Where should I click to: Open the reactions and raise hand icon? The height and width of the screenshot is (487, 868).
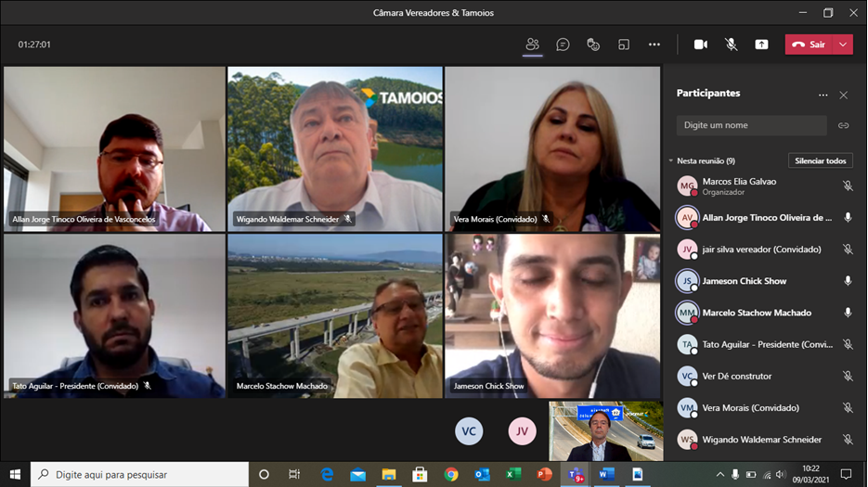tap(593, 45)
